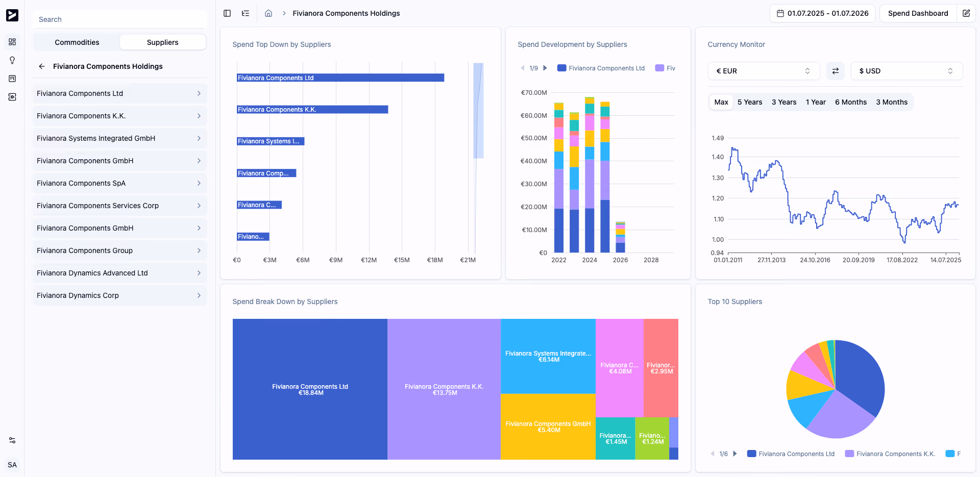Open the supplier card icon in sidebar

(12, 97)
